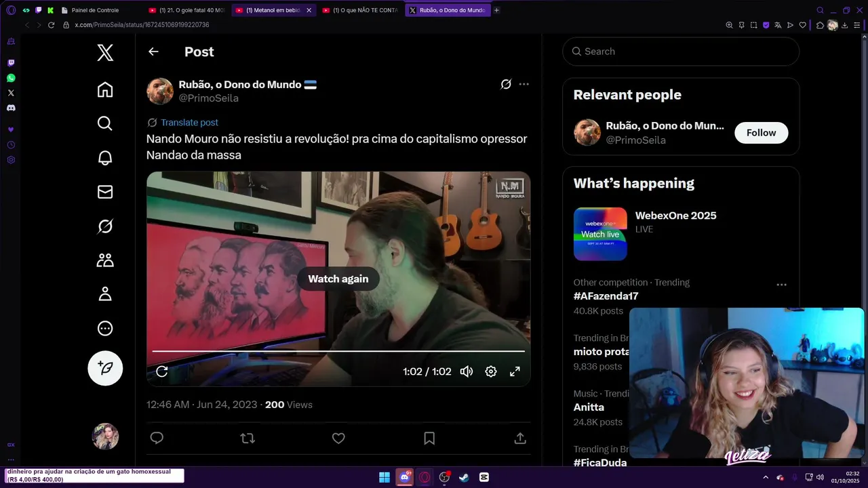Viewport: 868px width, 488px height.
Task: Open Grok explain icon beside post options
Action: (506, 84)
